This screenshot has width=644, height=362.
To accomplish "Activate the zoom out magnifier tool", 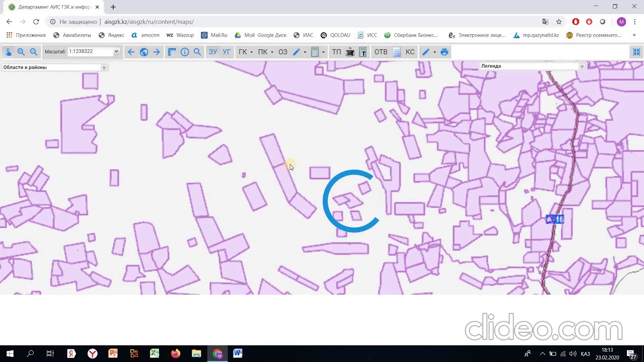I will (x=33, y=52).
